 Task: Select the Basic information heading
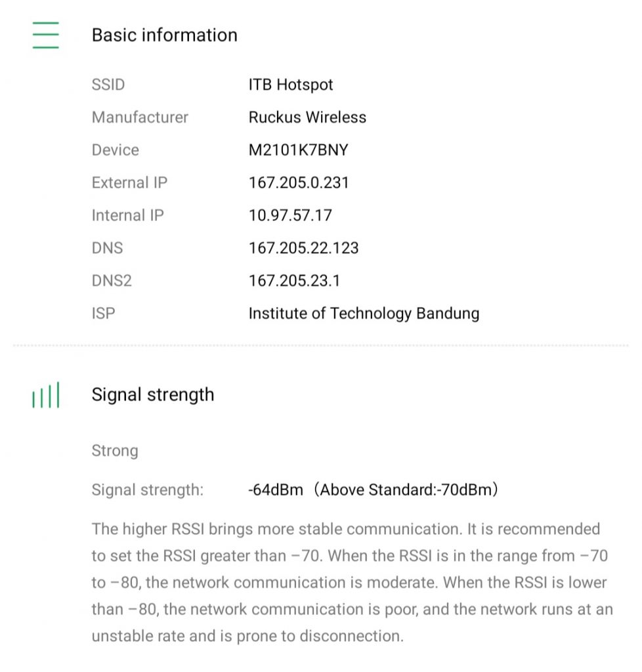coord(164,35)
